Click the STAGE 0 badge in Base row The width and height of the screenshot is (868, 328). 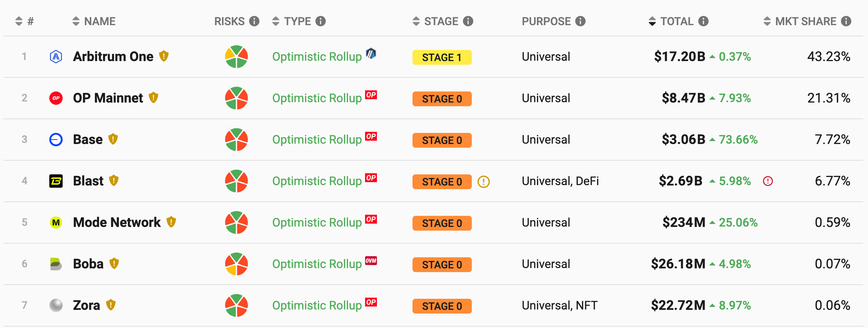[442, 140]
